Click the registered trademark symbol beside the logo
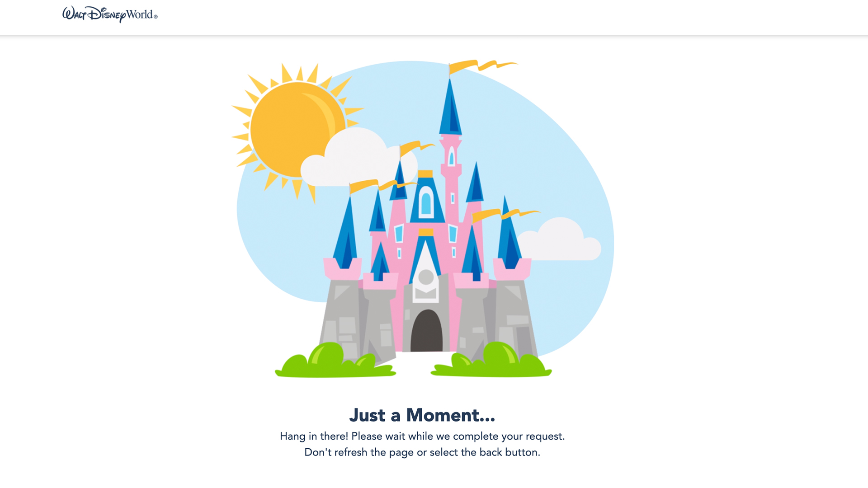 tap(156, 17)
